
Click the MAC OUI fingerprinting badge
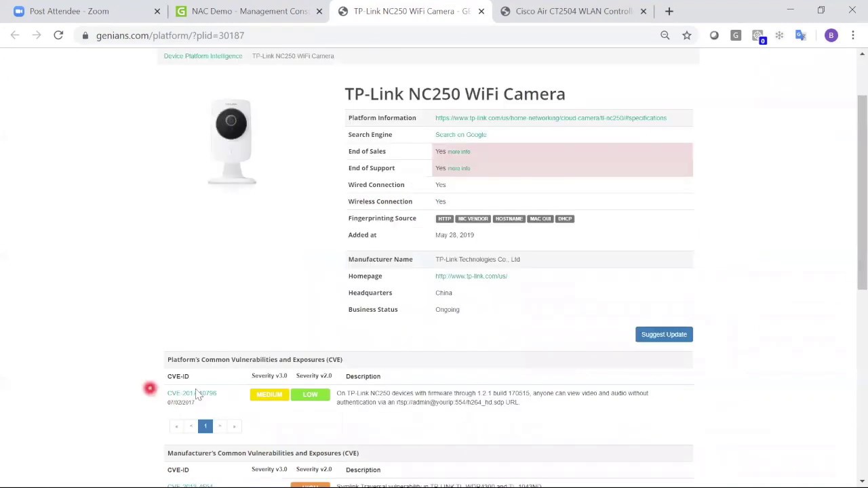[x=540, y=218]
